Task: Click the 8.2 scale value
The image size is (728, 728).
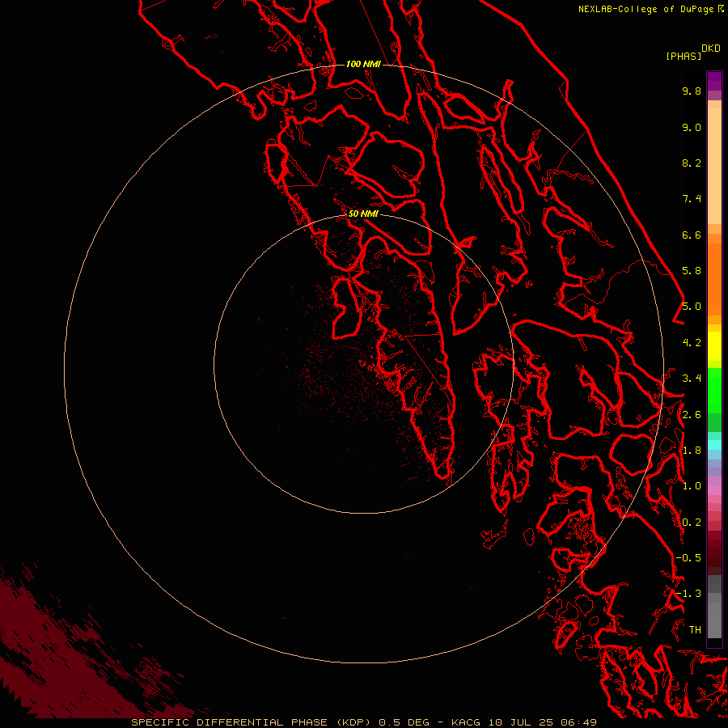Action: tap(692, 163)
